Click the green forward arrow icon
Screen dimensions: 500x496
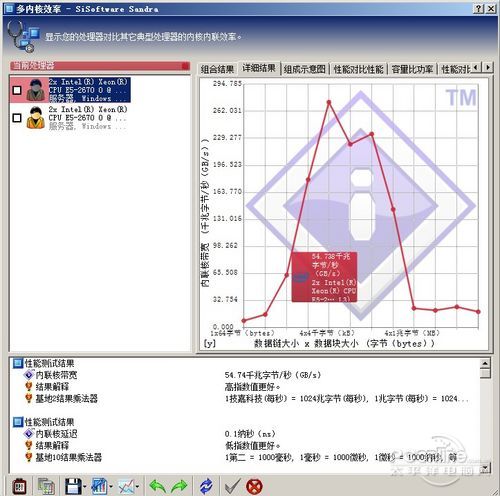[179, 486]
